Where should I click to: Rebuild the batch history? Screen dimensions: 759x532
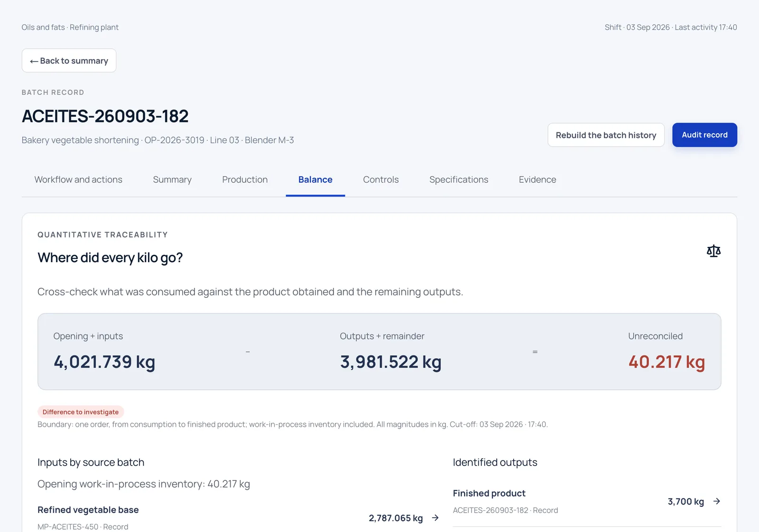pos(606,135)
